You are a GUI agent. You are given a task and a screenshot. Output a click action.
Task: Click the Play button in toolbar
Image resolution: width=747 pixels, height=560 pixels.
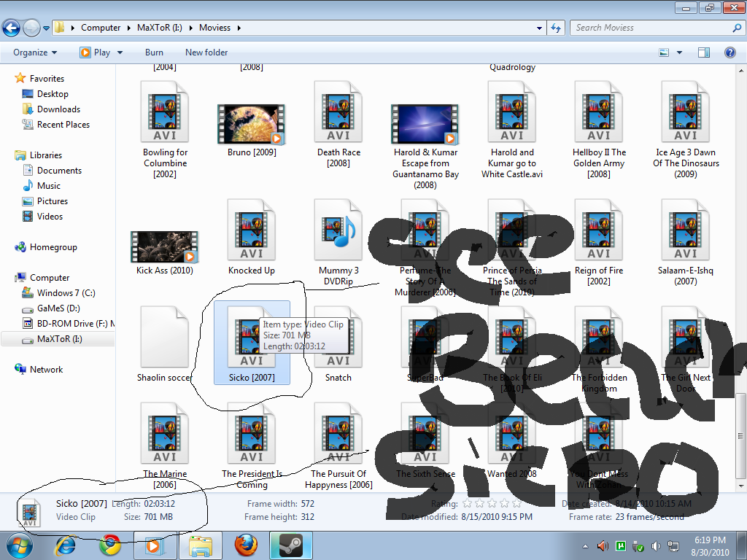pyautogui.click(x=96, y=52)
